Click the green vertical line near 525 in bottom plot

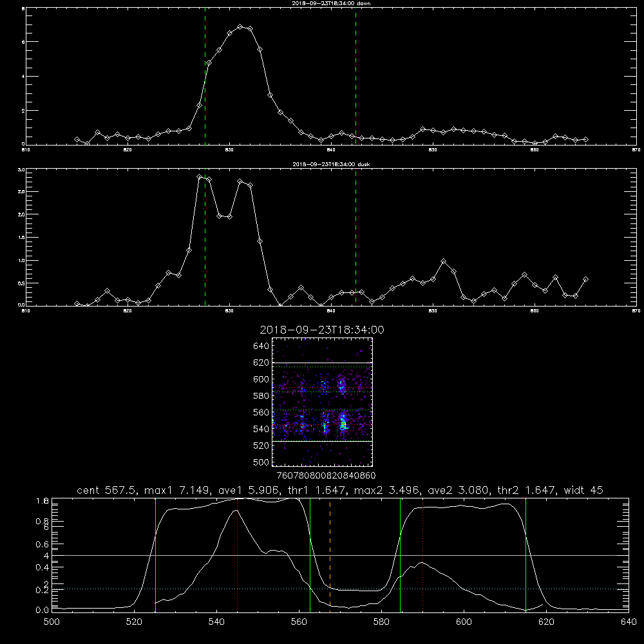155,554
